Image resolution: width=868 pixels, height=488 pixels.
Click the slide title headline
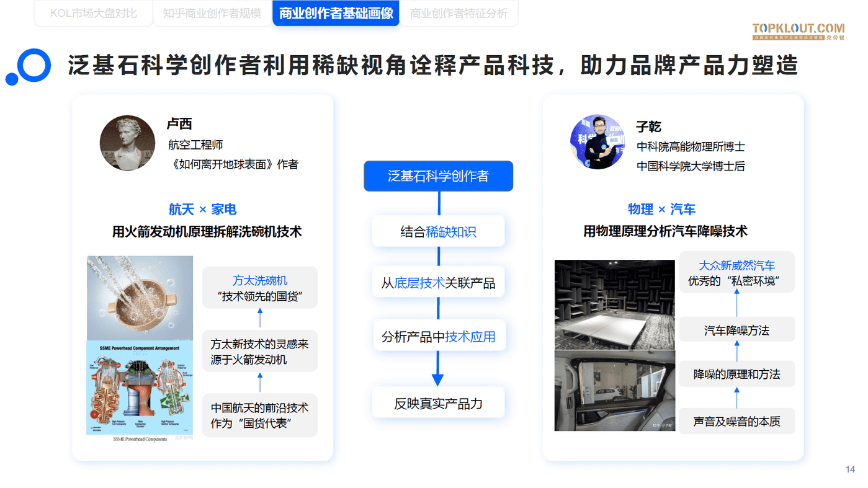pos(433,66)
